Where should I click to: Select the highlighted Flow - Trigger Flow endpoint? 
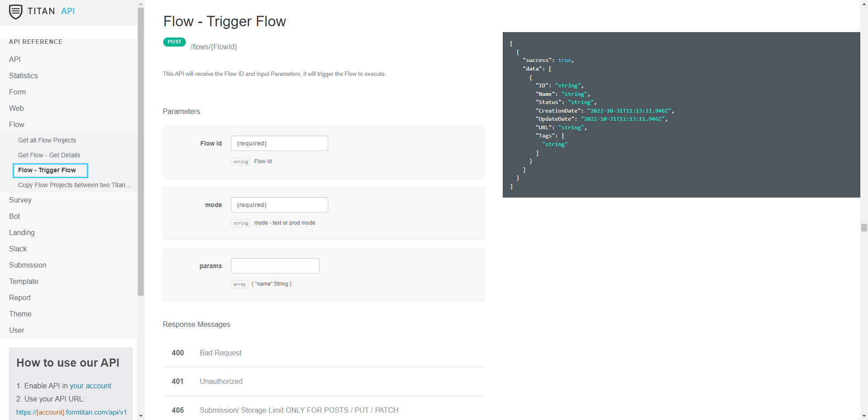(x=50, y=170)
